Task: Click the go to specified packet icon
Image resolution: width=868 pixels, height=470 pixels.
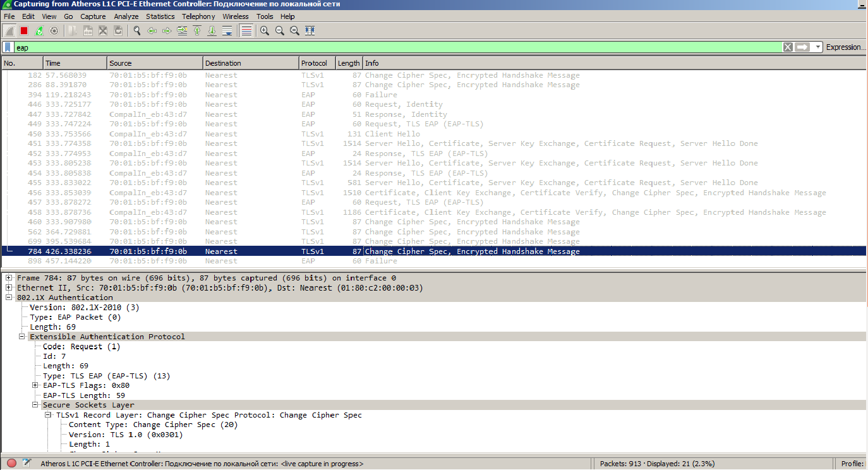Action: tap(182, 30)
